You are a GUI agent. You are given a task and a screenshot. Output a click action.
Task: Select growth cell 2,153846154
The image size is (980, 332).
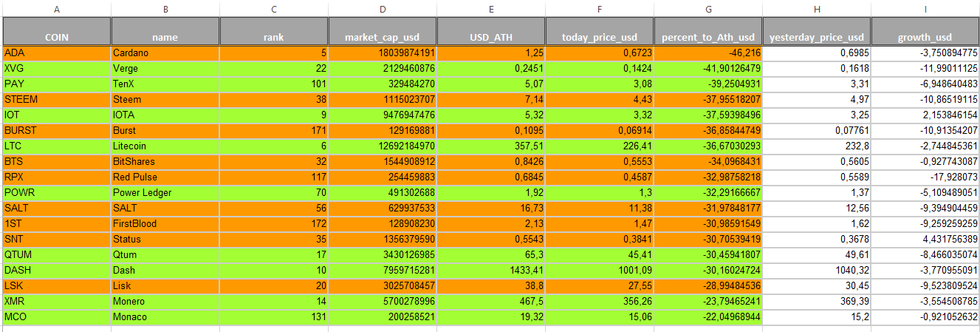pyautogui.click(x=925, y=115)
